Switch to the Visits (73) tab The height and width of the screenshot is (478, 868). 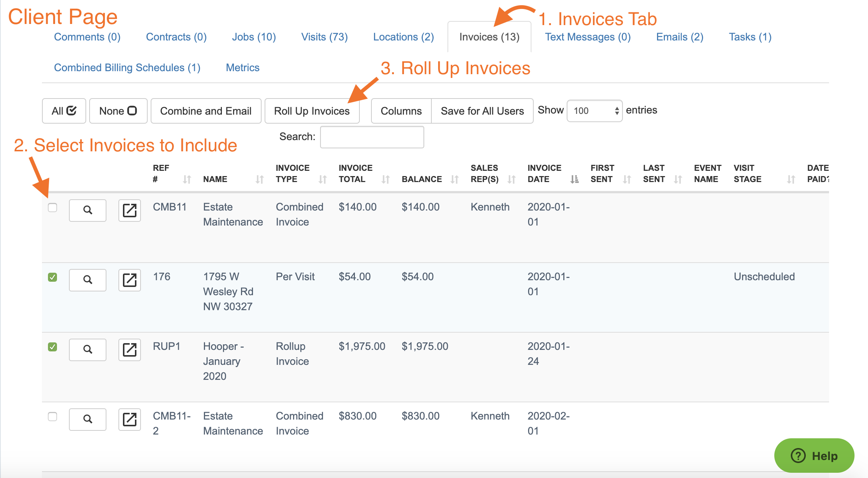click(x=324, y=37)
